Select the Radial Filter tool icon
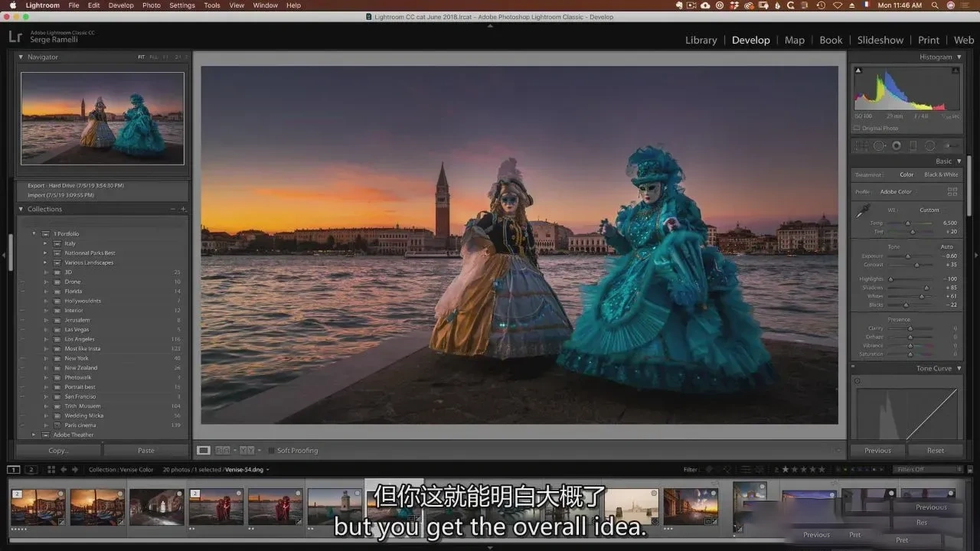The image size is (980, 551). [929, 145]
